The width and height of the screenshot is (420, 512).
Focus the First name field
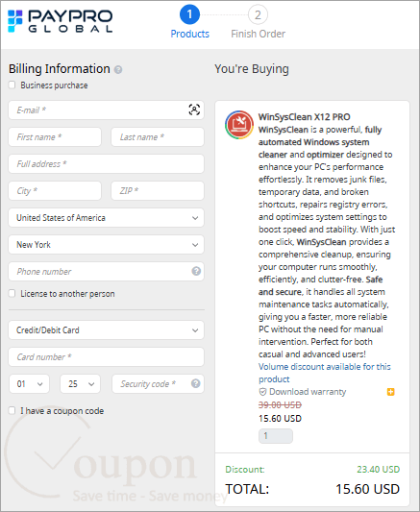(x=55, y=136)
